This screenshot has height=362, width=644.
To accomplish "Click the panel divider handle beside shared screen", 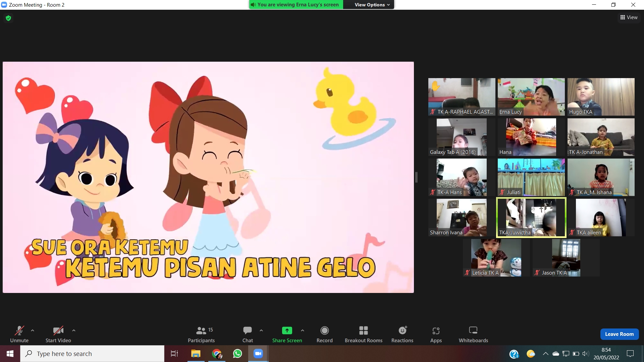I will [416, 177].
